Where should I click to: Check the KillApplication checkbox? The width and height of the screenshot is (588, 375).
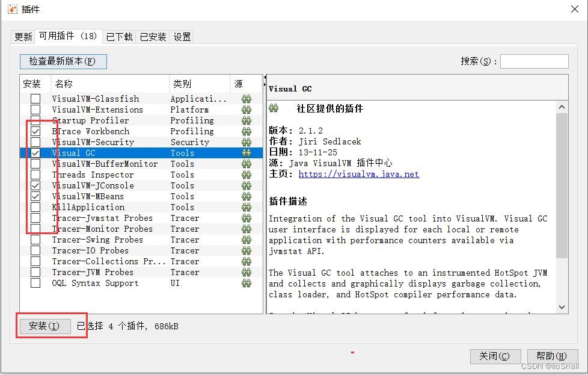tap(35, 207)
